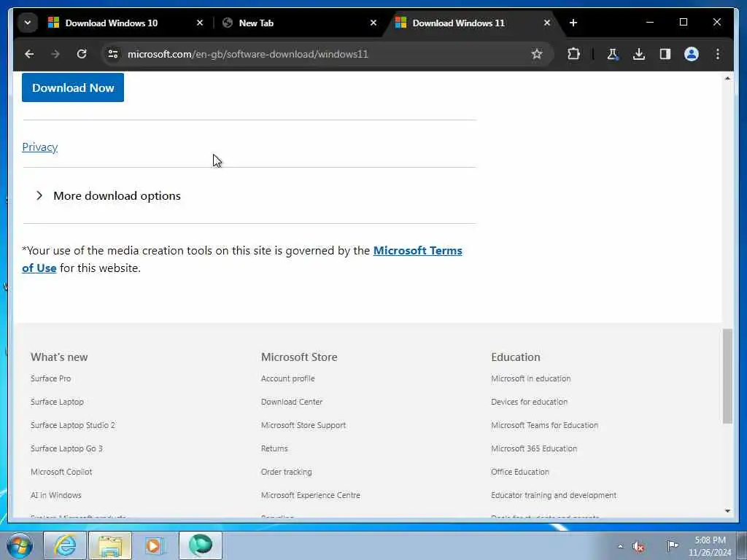Toggle the side panel icon
Screen dimensions: 747x560
(665, 54)
